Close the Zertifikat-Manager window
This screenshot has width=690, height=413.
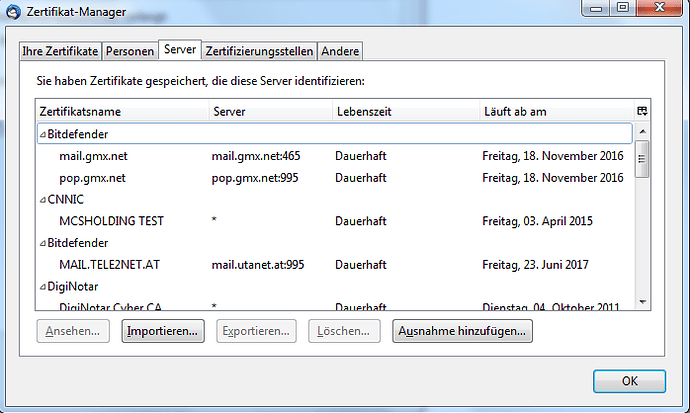pos(659,8)
